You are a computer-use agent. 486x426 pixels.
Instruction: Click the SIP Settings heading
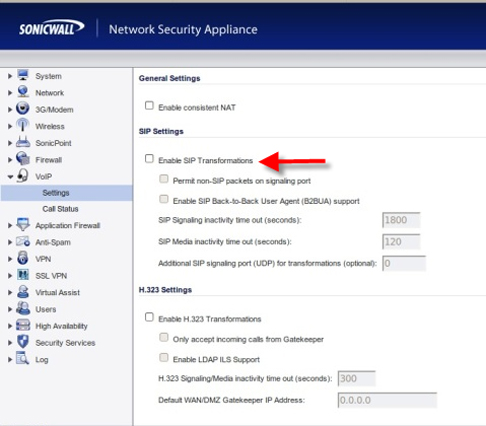161,131
